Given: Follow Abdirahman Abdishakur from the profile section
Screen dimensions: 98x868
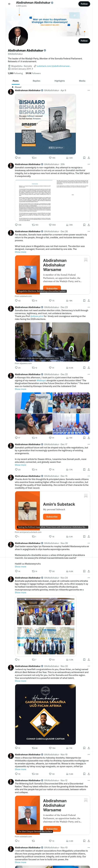Looking at the screenshot, I should [x=84, y=41].
